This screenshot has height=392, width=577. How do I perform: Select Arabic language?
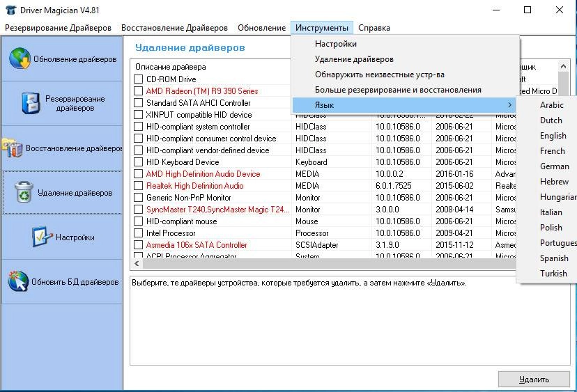click(x=552, y=105)
